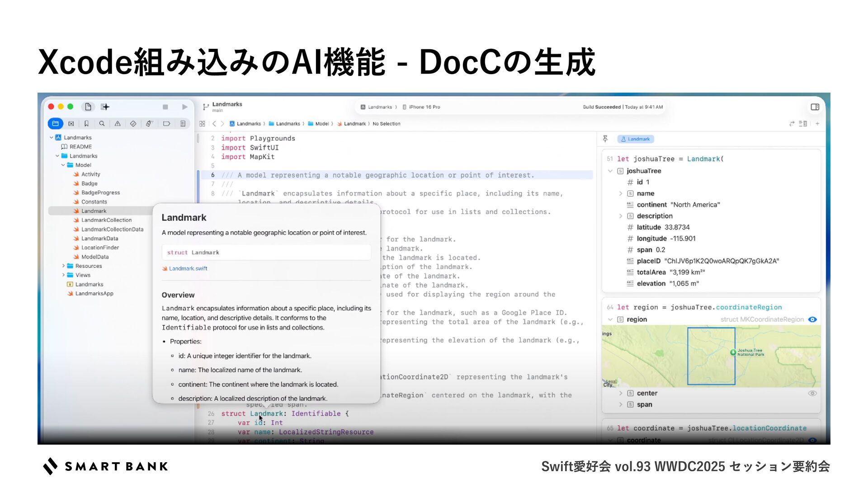Collapse the region result row
The width and height of the screenshot is (868, 488).
(x=610, y=319)
